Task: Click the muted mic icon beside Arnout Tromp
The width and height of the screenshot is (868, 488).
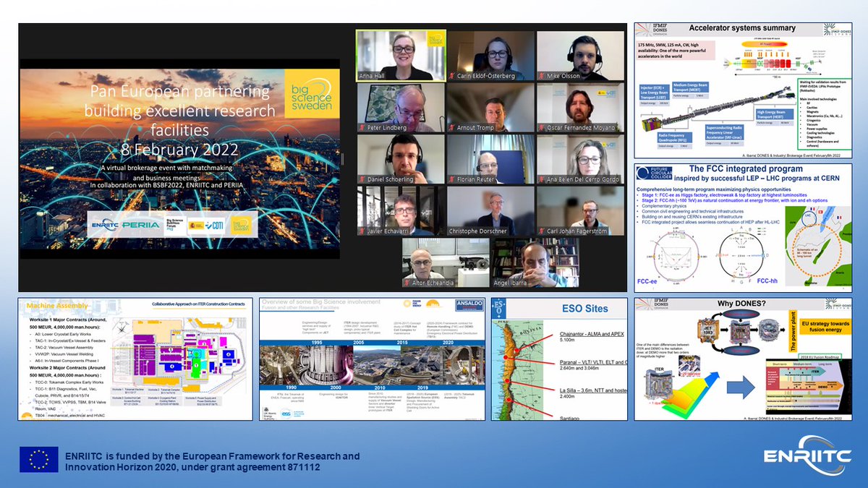Action: coord(452,128)
